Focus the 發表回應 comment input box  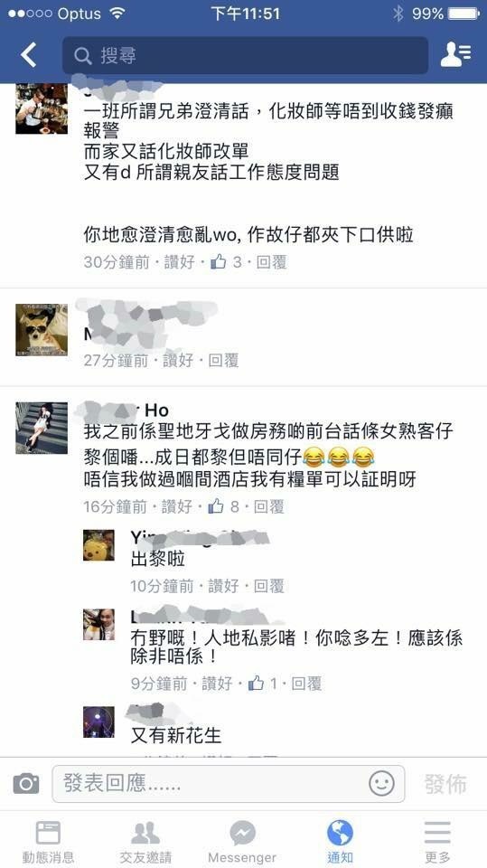[x=229, y=784]
